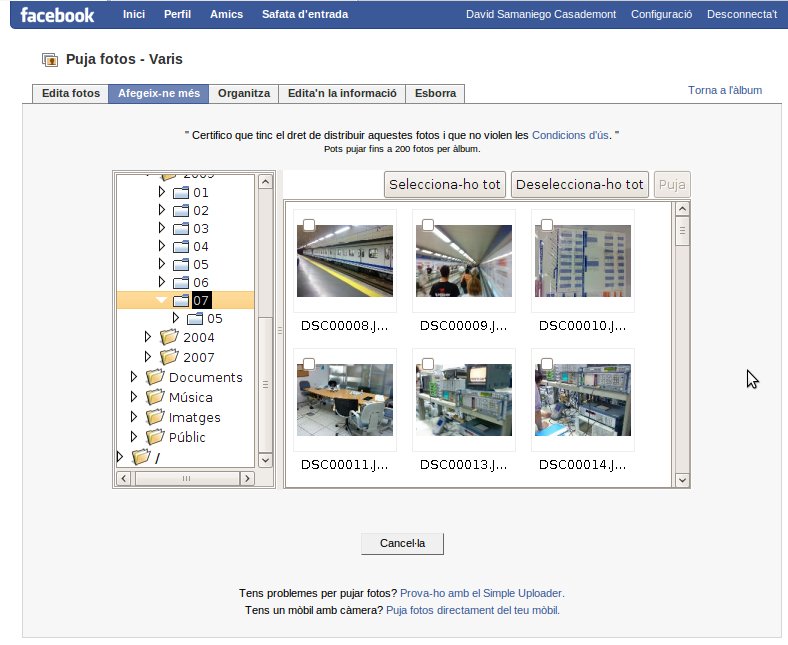Click the Públic folder icon
Viewport: 788px width, 645px height.
pyautogui.click(x=154, y=437)
